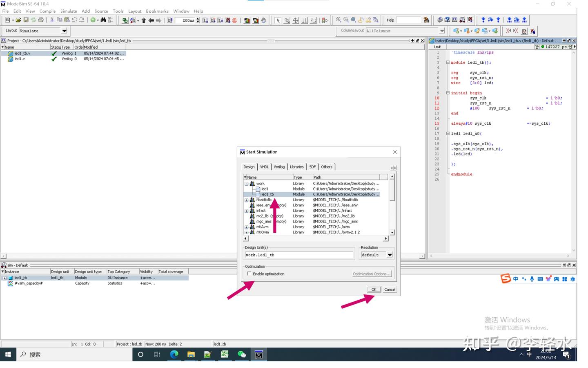This screenshot has width=588, height=368.
Task: Increase run length using the 200ns stepper
Action: tap(198, 19)
